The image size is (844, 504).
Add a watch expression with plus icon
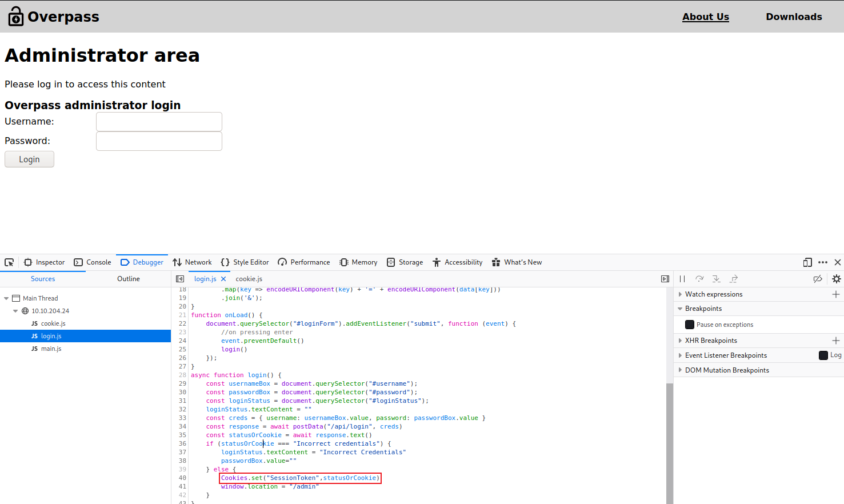(x=836, y=294)
